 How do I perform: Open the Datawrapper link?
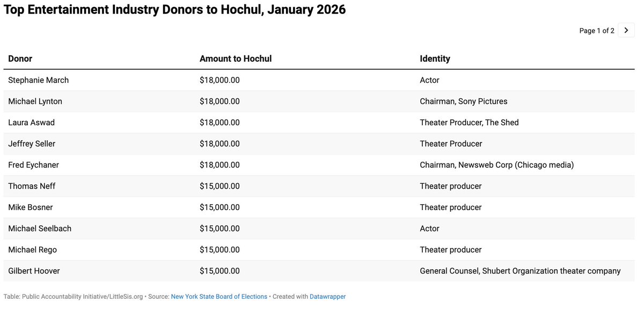click(327, 297)
